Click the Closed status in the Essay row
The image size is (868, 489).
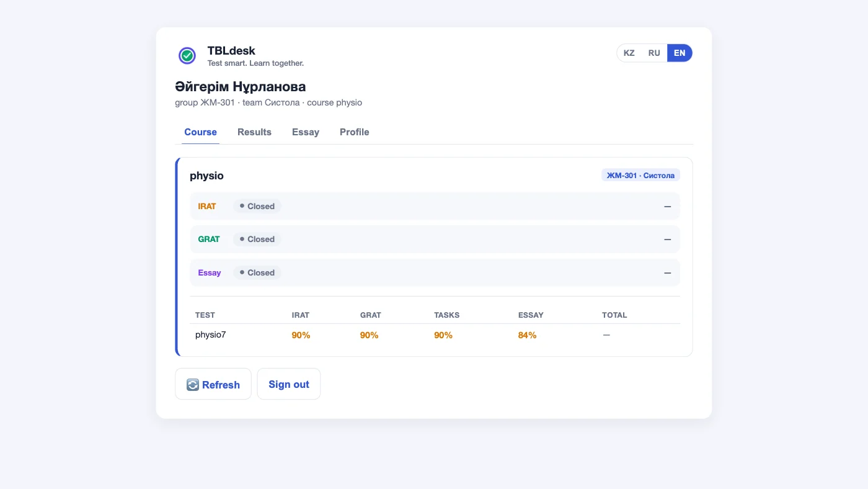pos(257,272)
